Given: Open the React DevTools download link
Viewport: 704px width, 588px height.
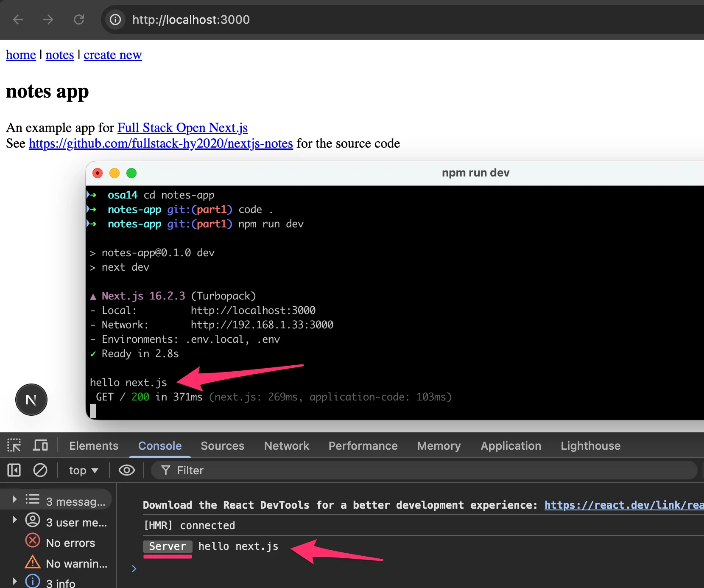Looking at the screenshot, I should (x=624, y=505).
